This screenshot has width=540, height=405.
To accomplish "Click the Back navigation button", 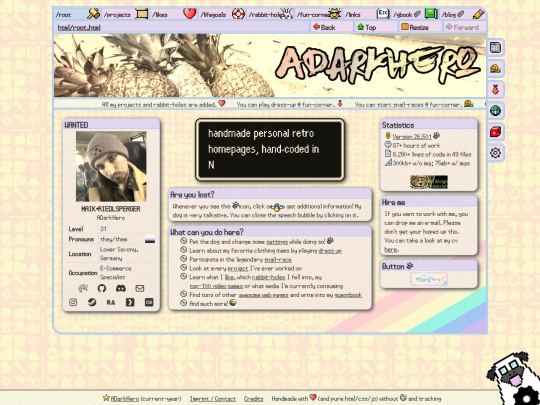I will click(332, 27).
